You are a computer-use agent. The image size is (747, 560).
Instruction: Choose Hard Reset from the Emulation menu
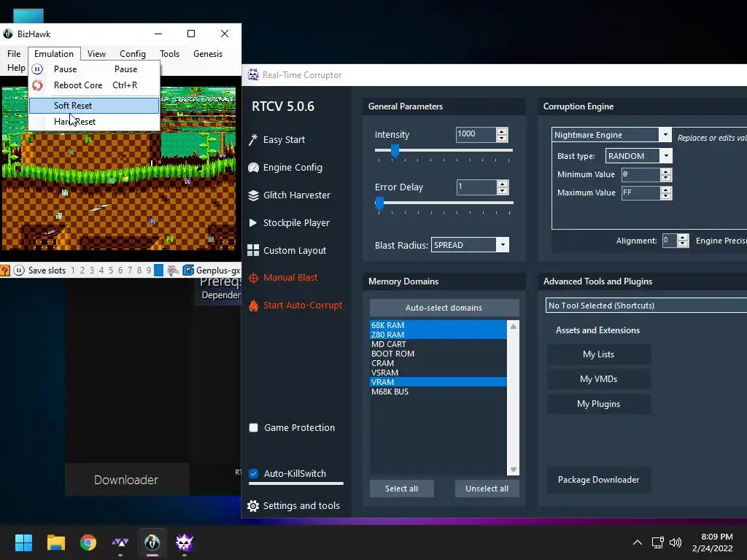[94, 122]
